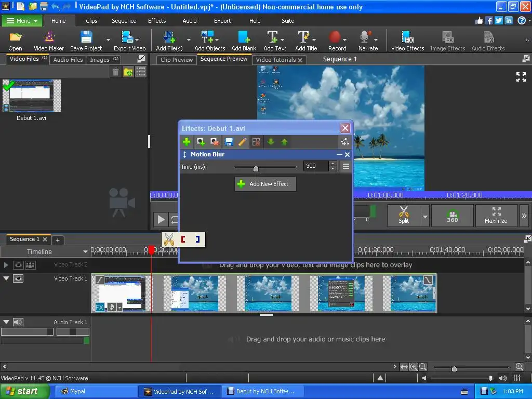Click the Open folder icon

click(x=15, y=41)
